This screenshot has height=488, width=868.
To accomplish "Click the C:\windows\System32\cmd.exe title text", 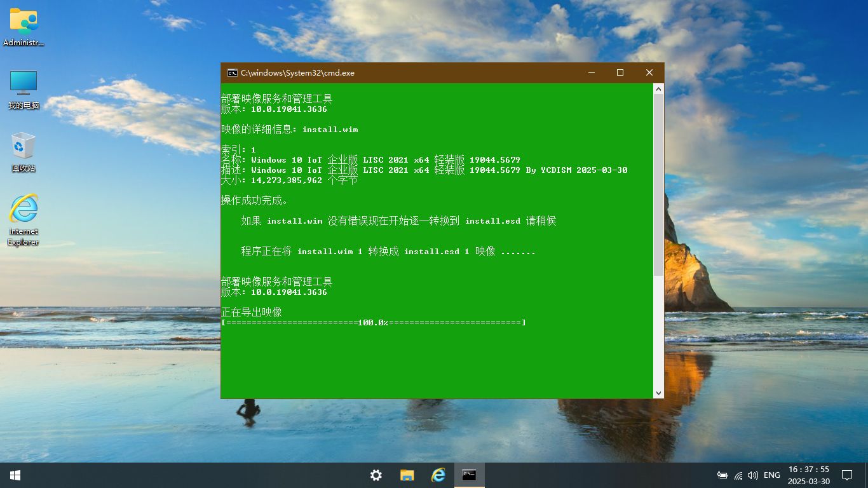I will pyautogui.click(x=297, y=73).
